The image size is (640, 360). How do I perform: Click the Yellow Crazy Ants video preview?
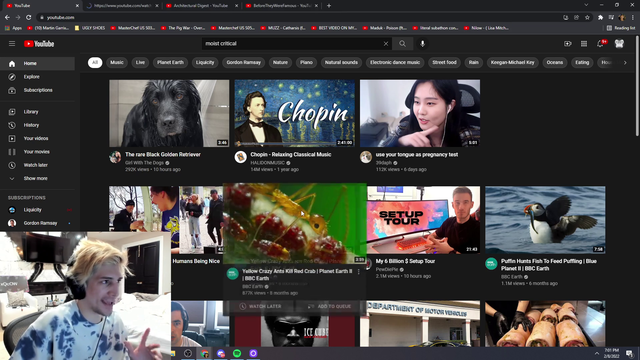(x=295, y=223)
